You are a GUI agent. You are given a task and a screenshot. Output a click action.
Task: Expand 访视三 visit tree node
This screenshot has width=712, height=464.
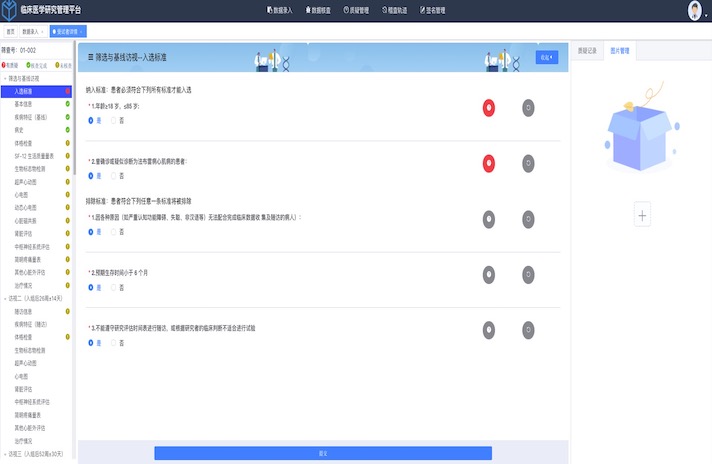[x=4, y=454]
